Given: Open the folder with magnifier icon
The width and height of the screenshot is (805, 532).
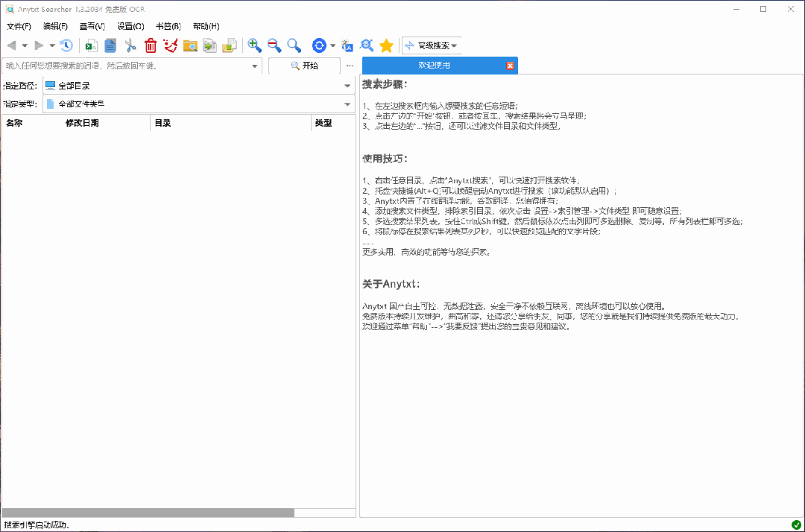Looking at the screenshot, I should point(190,45).
